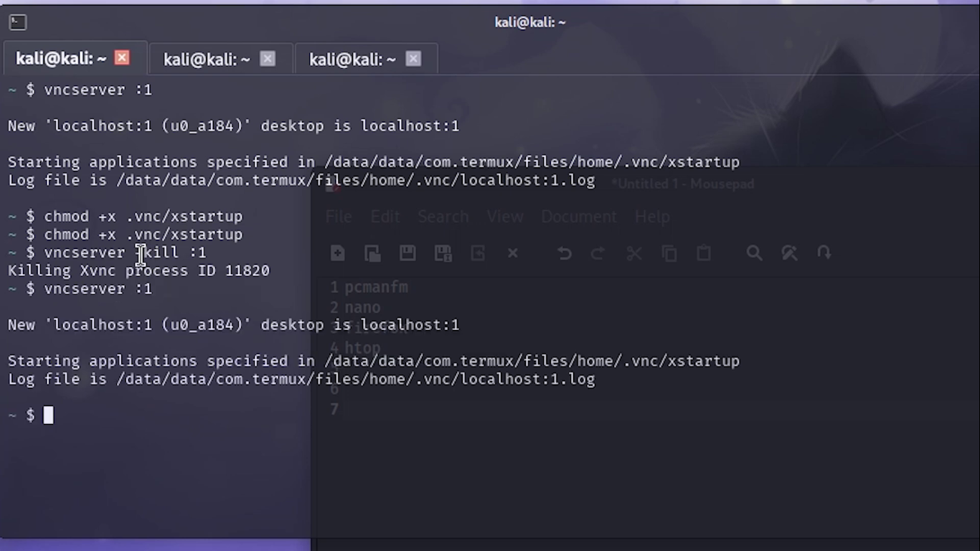Click the Save icon in Mousepad toolbar

(407, 253)
